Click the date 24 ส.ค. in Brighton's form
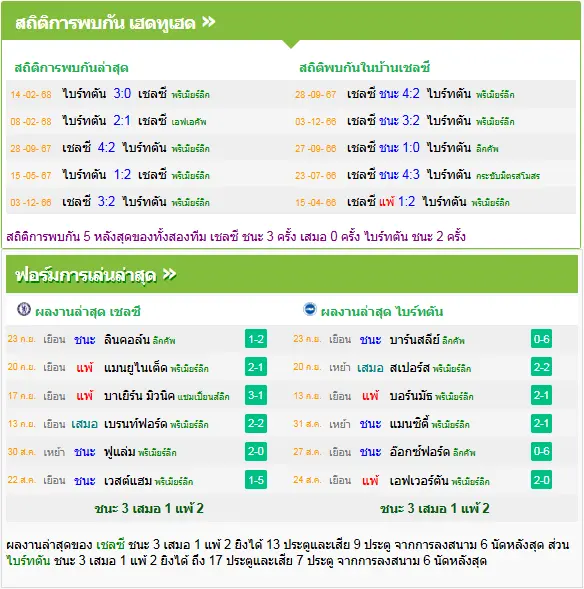Image resolution: width=584 pixels, height=589 pixels. tap(307, 480)
